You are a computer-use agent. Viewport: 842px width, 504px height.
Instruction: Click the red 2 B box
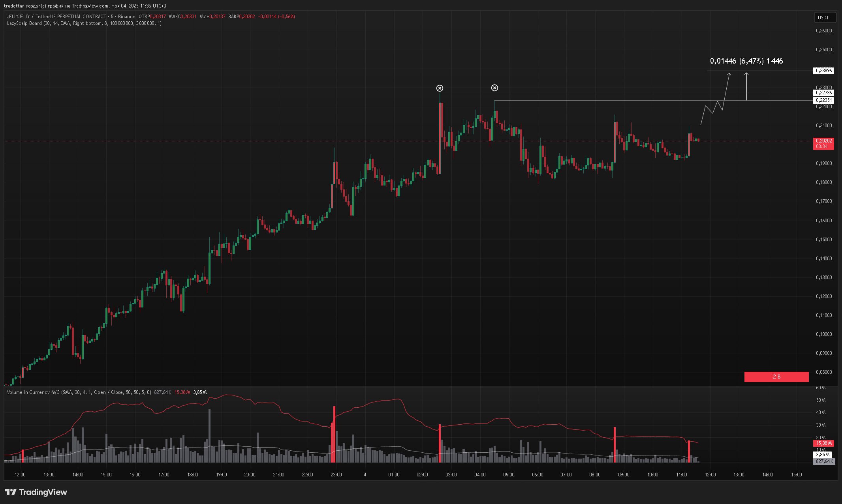776,377
